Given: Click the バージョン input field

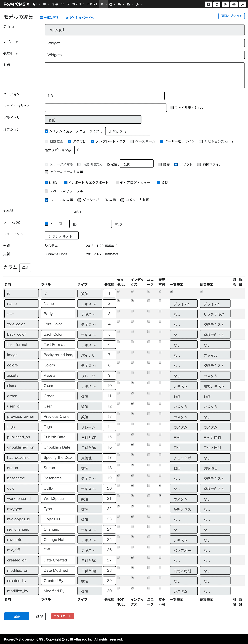Looking at the screenshot, I should coord(104,96).
